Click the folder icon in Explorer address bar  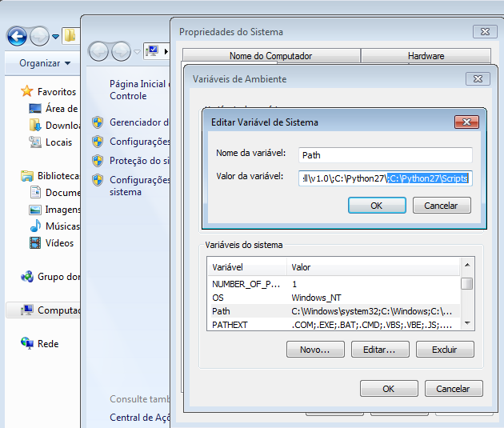point(70,35)
